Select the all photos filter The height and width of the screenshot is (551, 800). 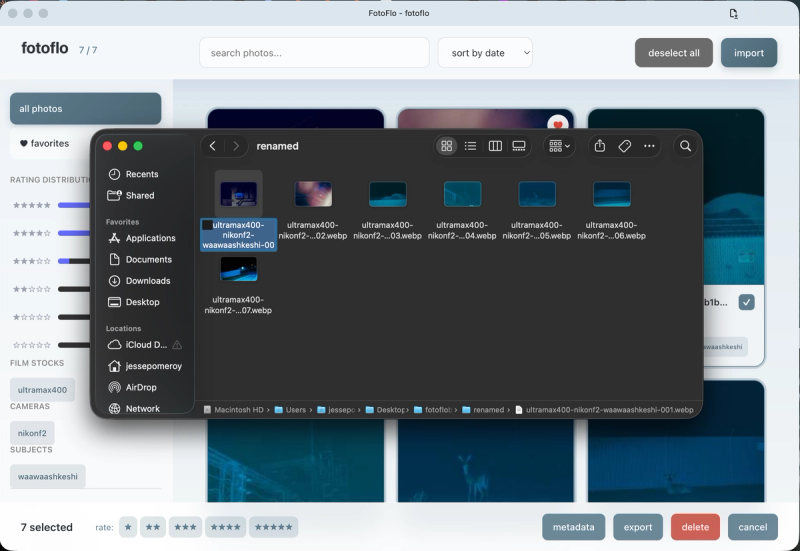coord(86,109)
